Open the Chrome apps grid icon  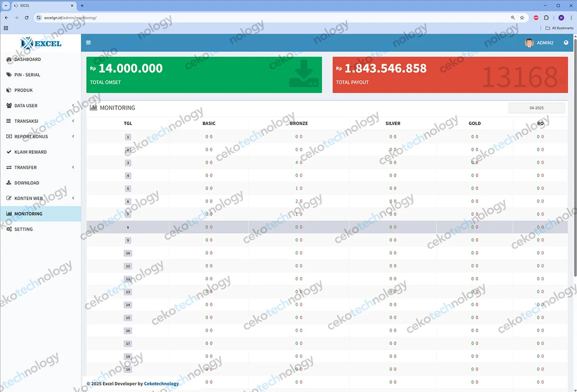[x=6, y=28]
